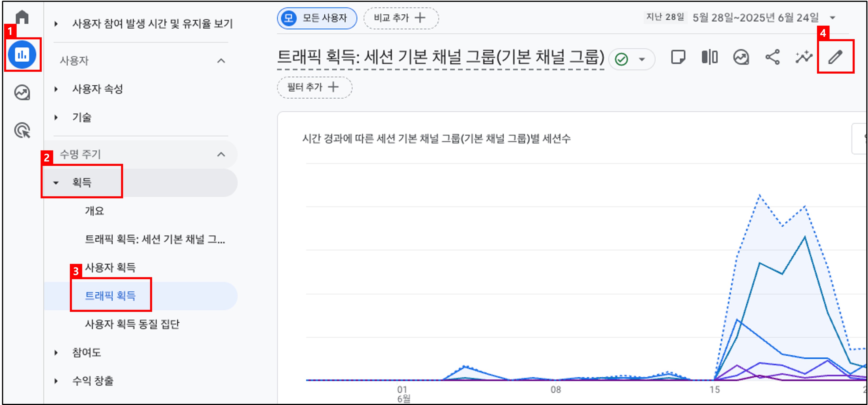Image resolution: width=868 pixels, height=405 pixels.
Task: Click green check data quality icon
Action: [621, 59]
